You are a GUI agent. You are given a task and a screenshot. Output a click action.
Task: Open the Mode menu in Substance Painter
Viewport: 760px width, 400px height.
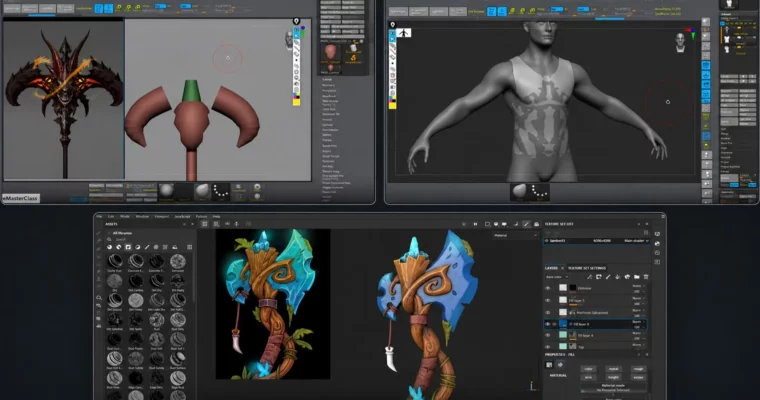coord(125,216)
